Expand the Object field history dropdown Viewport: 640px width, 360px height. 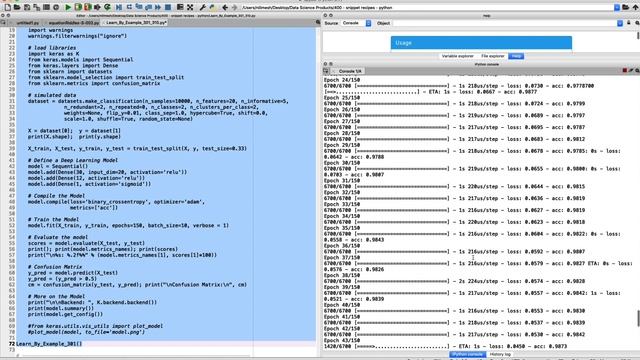pyautogui.click(x=620, y=23)
